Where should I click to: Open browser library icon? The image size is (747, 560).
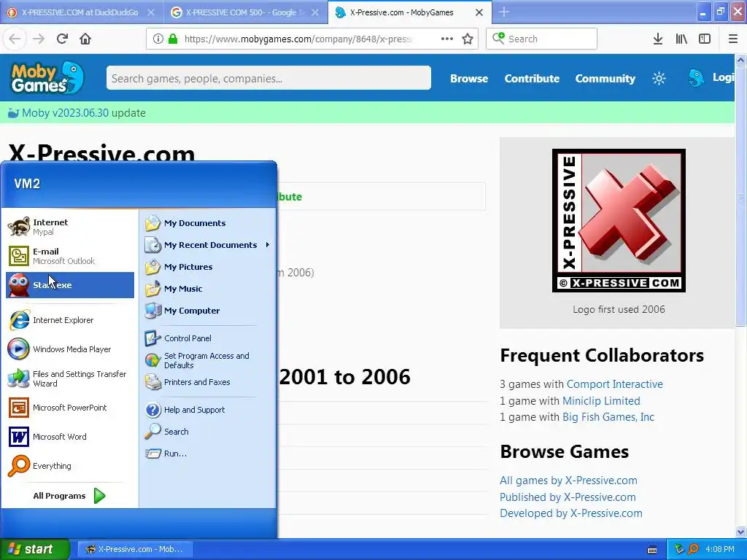[681, 39]
